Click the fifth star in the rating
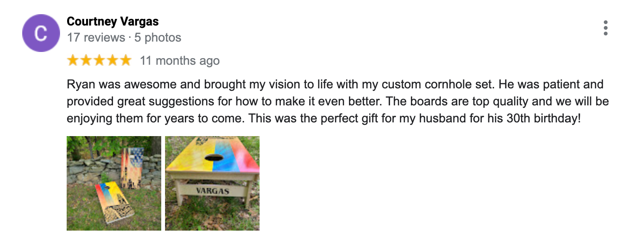This screenshot has height=241, width=644. [126, 60]
